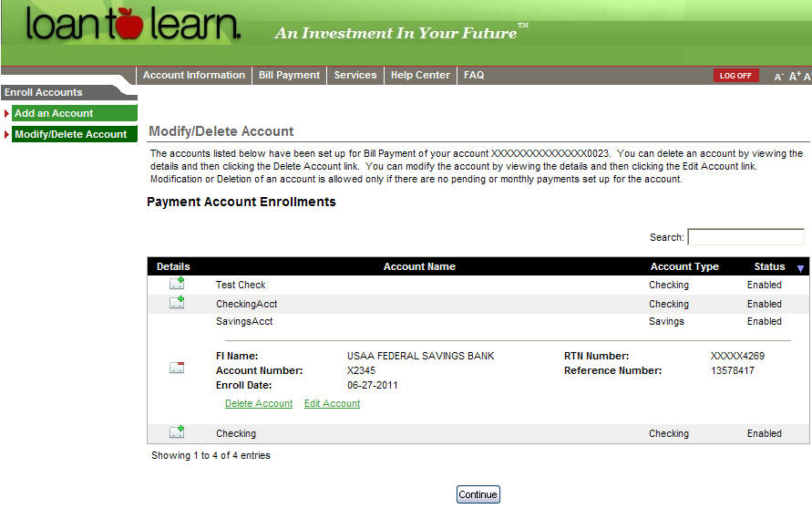
Task: Expand details for last Checking row
Action: pos(177,431)
